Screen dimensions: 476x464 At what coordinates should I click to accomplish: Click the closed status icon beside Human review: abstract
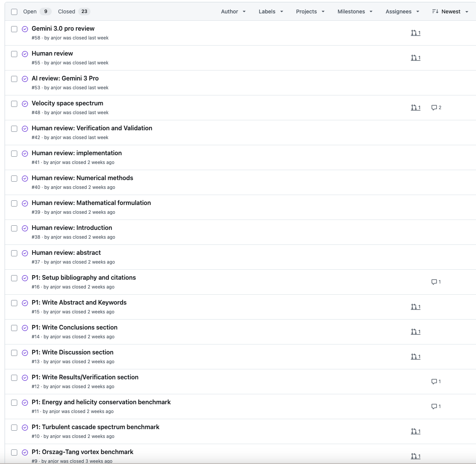[x=25, y=253]
